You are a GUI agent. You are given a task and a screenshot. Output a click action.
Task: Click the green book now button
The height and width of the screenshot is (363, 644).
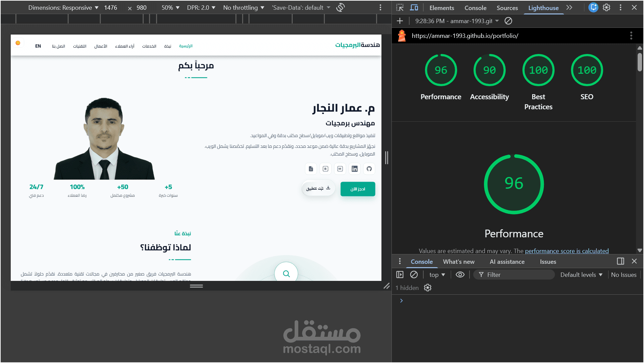tap(358, 189)
